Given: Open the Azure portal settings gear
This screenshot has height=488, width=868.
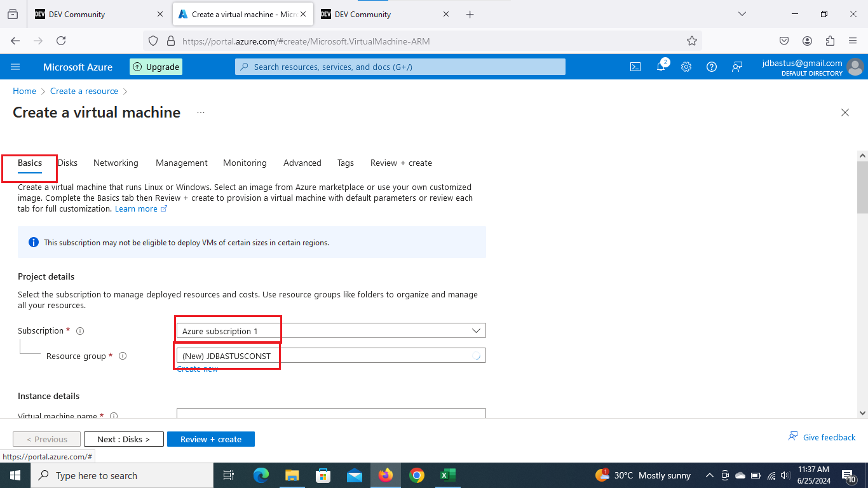Looking at the screenshot, I should pyautogui.click(x=686, y=67).
